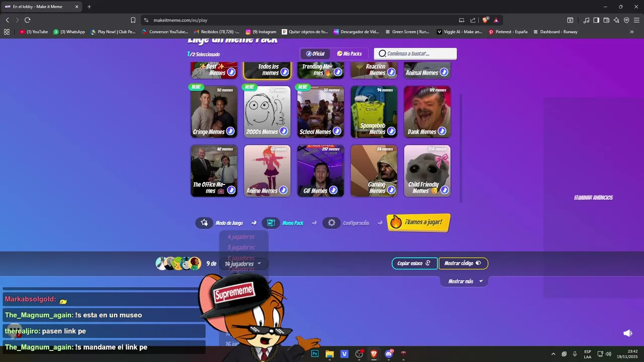The width and height of the screenshot is (644, 362).
Task: Open the apps grid in bookmarks bar
Action: [7, 32]
